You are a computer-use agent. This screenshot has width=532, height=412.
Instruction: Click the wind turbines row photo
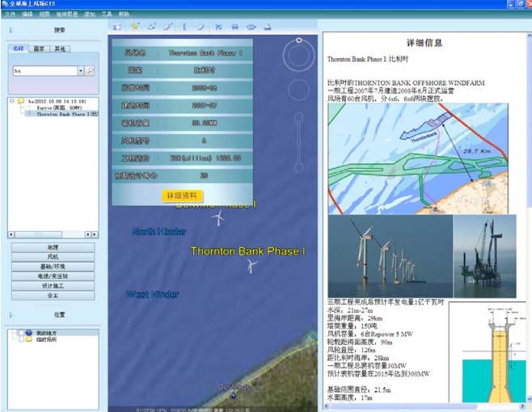pos(391,256)
